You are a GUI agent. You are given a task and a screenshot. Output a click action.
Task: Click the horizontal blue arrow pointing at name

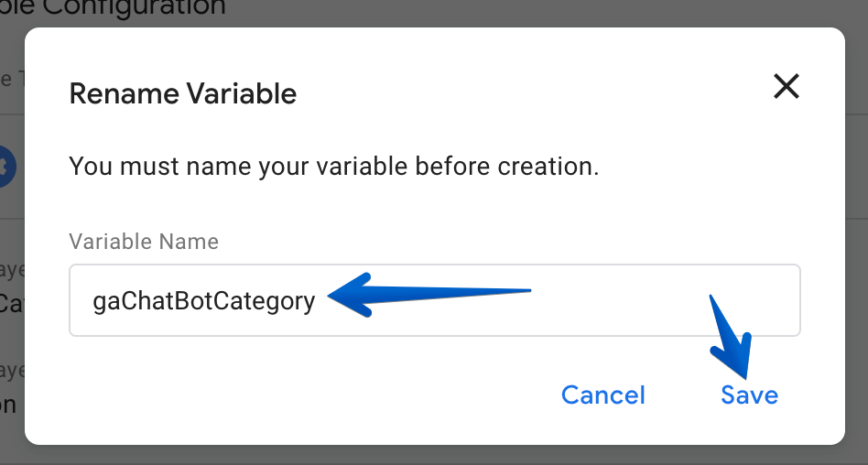coord(429,295)
